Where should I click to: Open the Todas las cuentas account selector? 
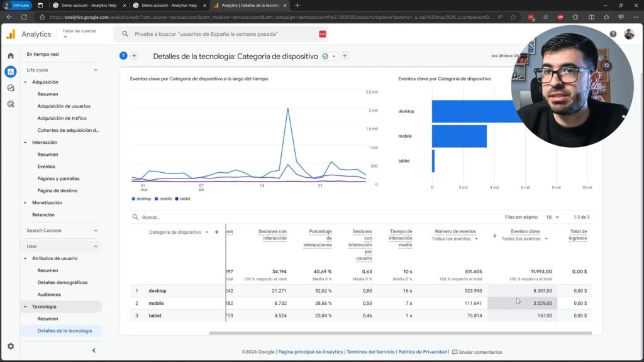tap(79, 34)
